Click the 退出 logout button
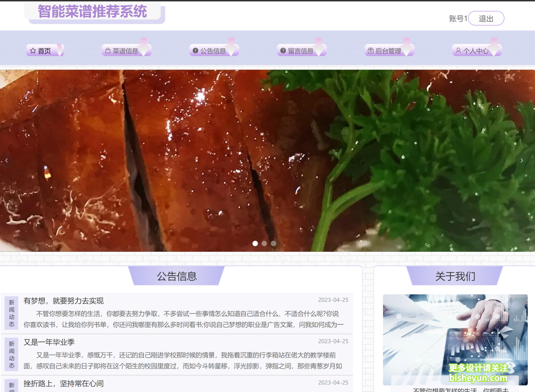The image size is (535, 392). coord(486,18)
